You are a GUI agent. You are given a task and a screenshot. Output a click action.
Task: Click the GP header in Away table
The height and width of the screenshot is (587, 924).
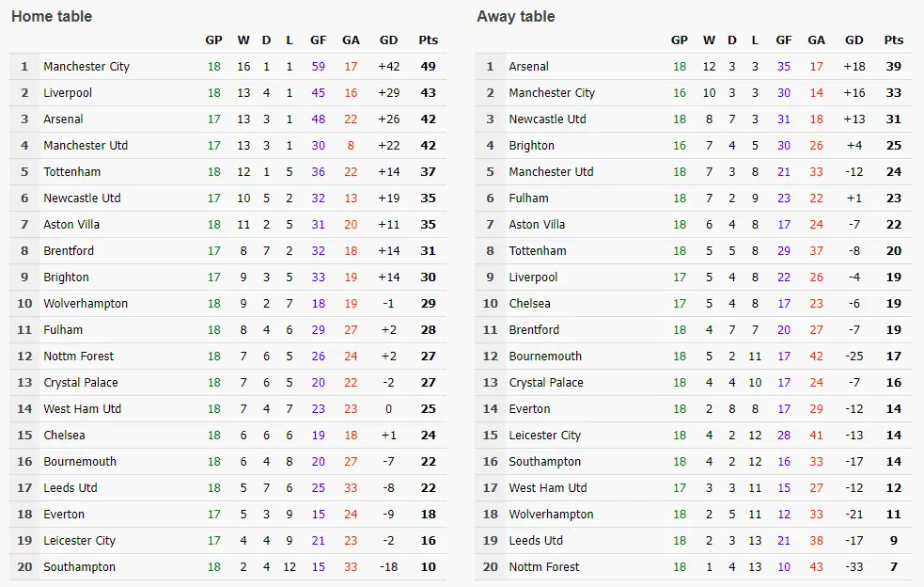pos(680,40)
